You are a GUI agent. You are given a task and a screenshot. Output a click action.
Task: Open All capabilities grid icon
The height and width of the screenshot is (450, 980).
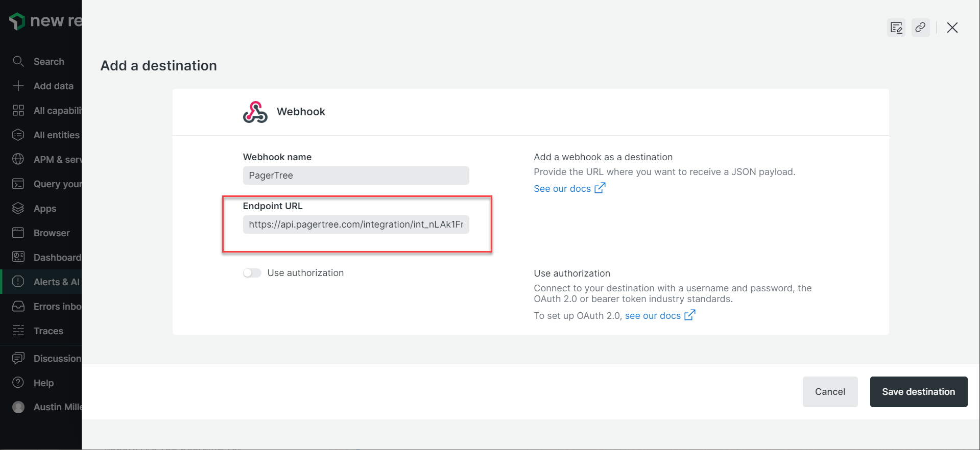coord(18,110)
